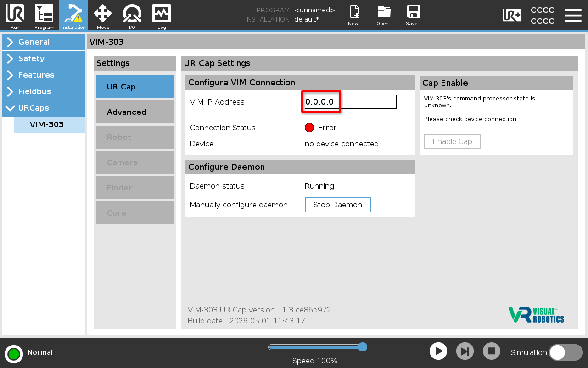Click the '<unnamed>' program name
Viewport: 588px width, 368px height.
pyautogui.click(x=314, y=10)
